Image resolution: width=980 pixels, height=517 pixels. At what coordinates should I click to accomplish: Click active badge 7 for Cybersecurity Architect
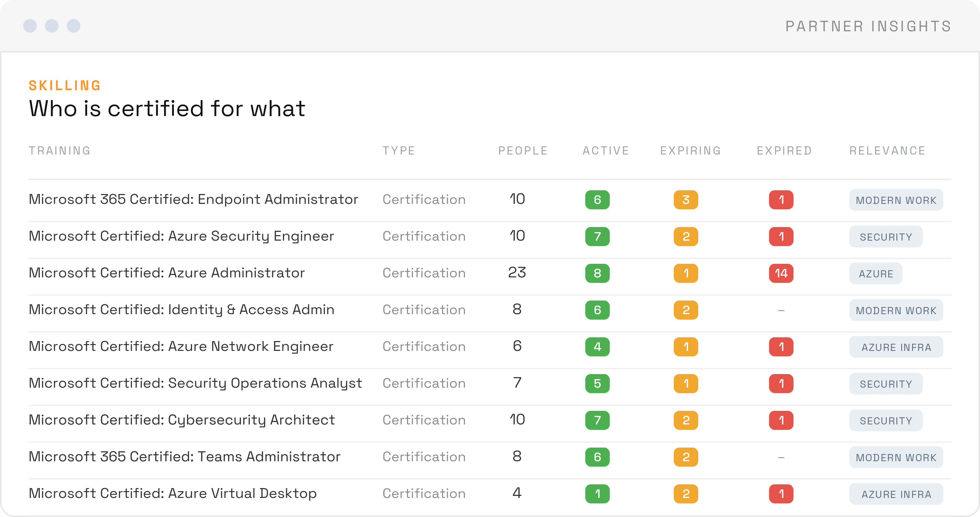(597, 420)
